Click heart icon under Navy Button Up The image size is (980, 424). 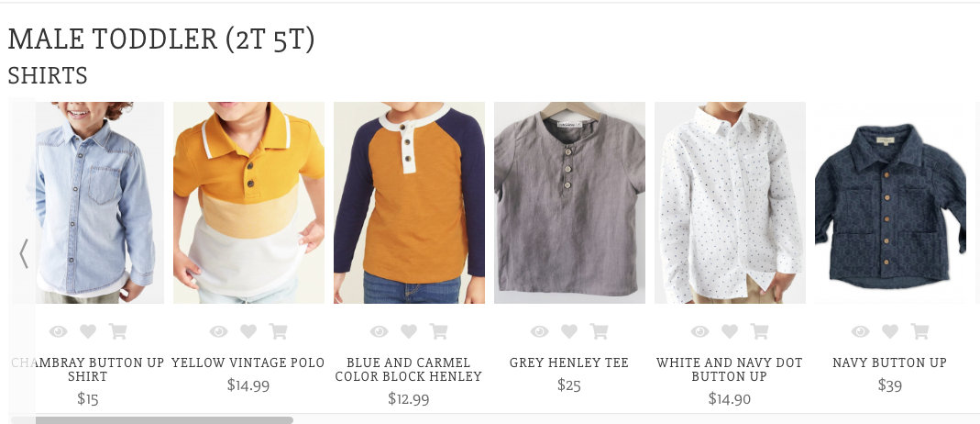pos(890,331)
